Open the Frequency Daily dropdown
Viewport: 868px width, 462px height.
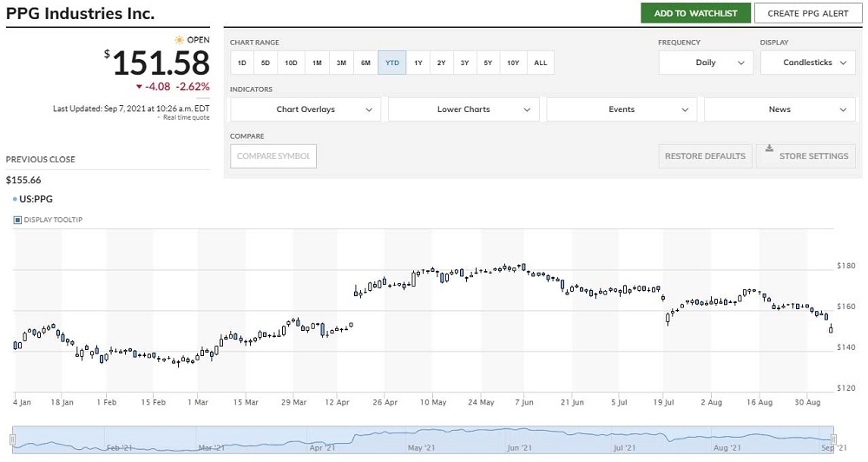tap(706, 63)
